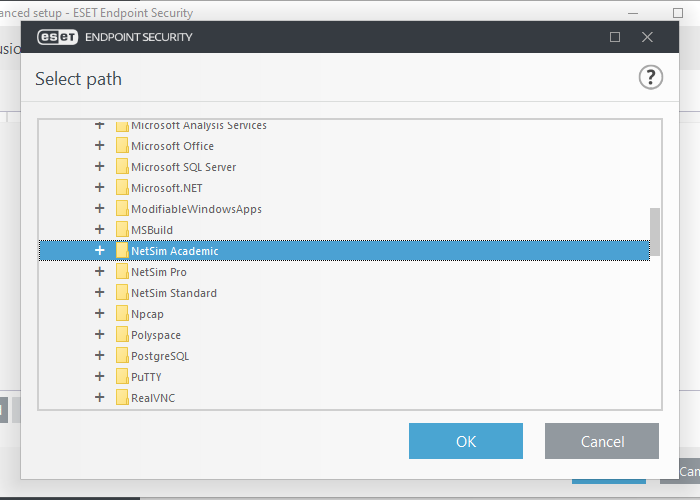
Task: Maximize the ESET Select path dialog
Action: tap(615, 37)
